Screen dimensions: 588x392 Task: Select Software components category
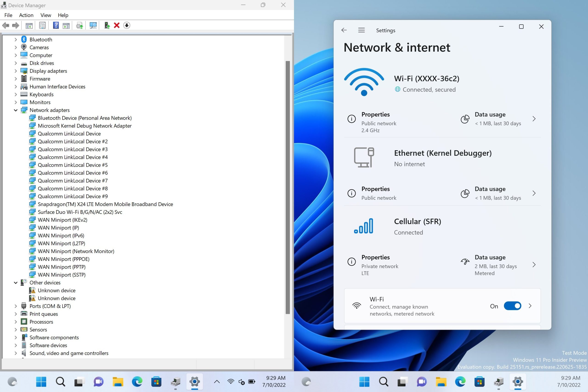pyautogui.click(x=54, y=337)
